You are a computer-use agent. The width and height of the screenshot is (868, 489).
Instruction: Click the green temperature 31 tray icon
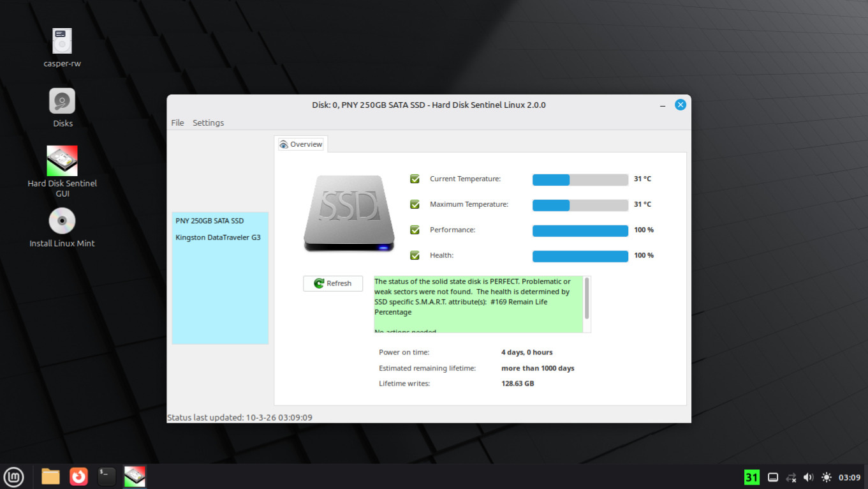(x=752, y=477)
